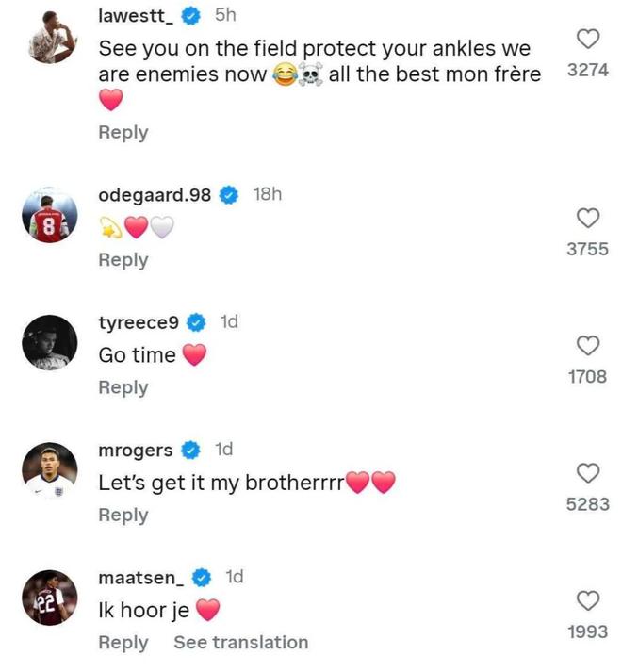Open odegaard.98 avatar with number 8 shirt
This screenshot has height=672, width=622.
click(x=50, y=215)
